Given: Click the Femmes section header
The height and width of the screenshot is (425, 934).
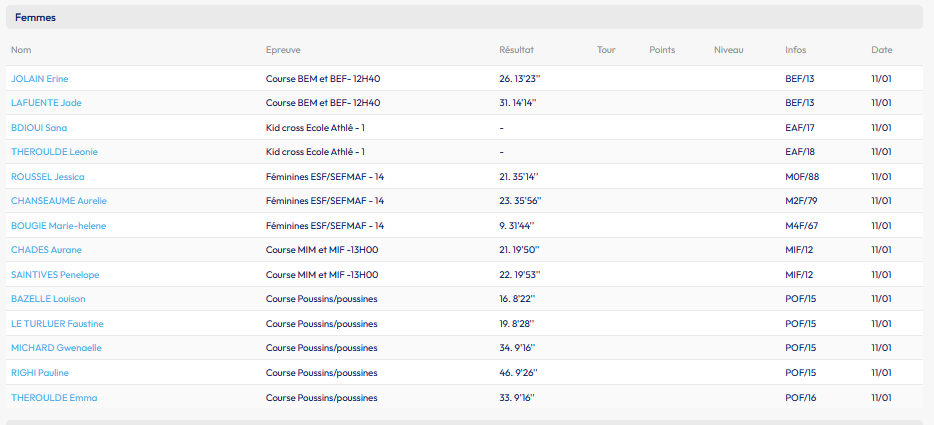Looking at the screenshot, I should click(35, 18).
